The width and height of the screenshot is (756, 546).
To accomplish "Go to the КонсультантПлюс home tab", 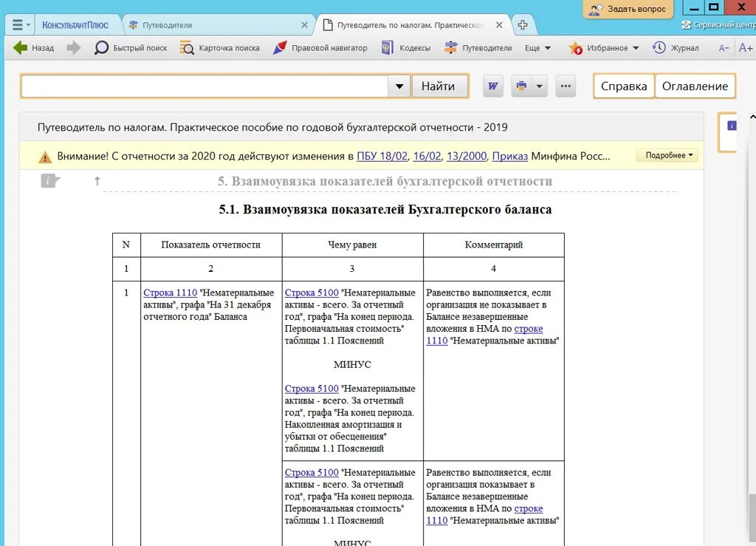I will [x=75, y=25].
